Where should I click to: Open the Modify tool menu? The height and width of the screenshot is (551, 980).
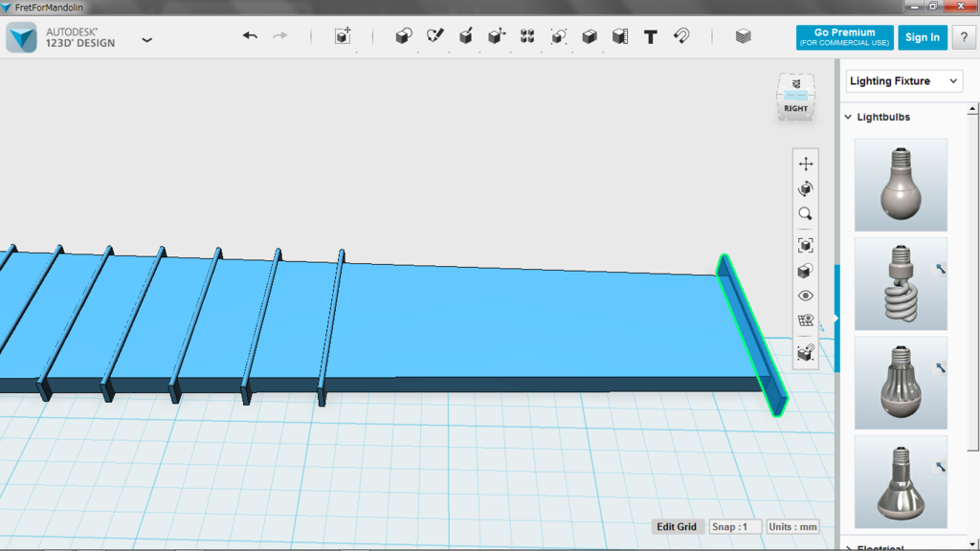(497, 36)
